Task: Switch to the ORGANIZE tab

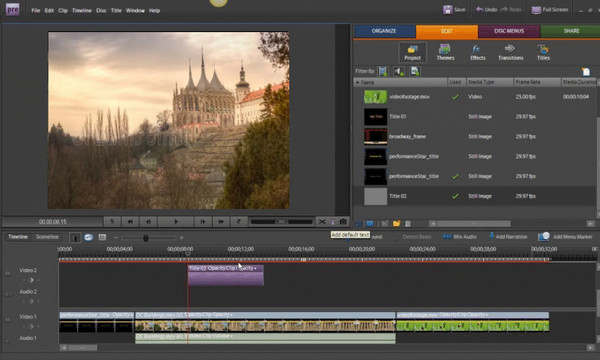Action: coord(384,31)
